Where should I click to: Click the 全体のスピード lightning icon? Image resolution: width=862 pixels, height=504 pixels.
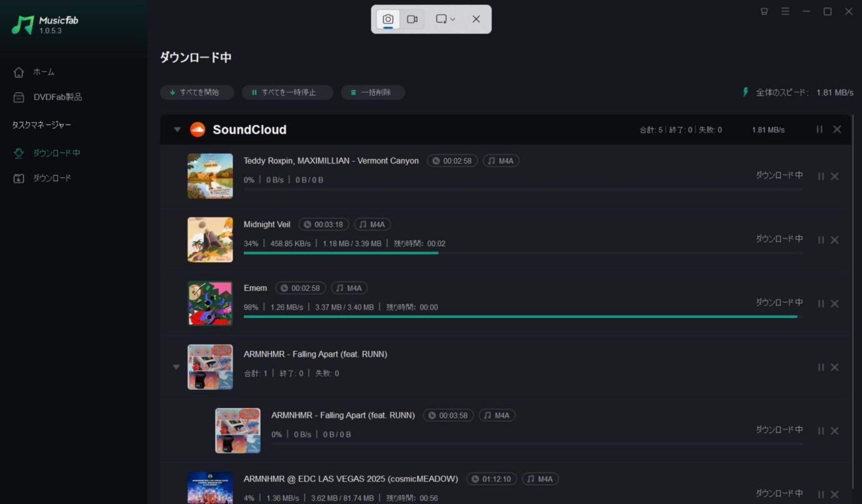point(745,92)
